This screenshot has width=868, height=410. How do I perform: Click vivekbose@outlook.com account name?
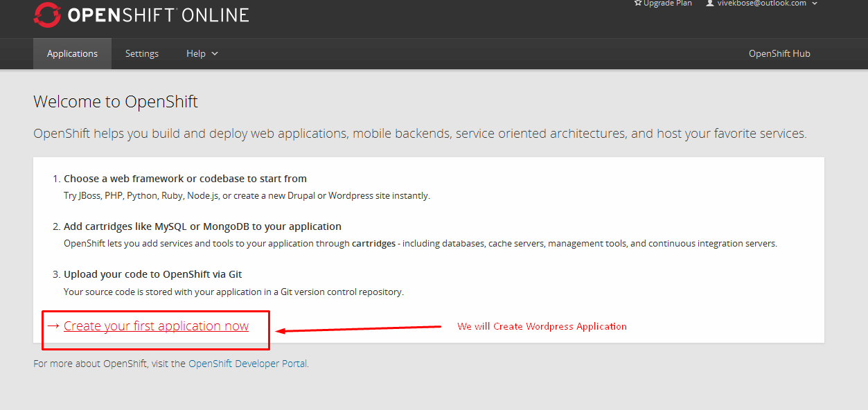[761, 3]
